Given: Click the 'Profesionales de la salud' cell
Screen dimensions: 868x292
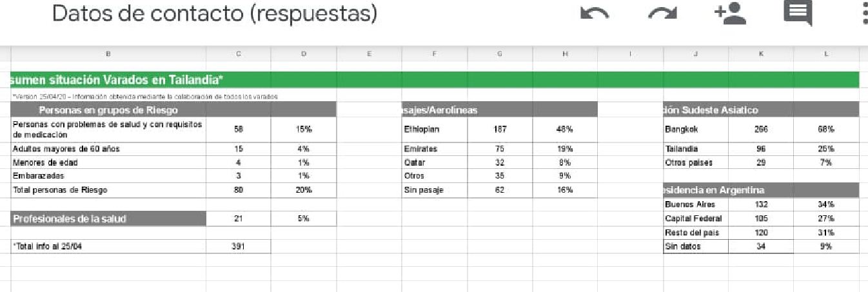Looking at the screenshot, I should 108,219.
